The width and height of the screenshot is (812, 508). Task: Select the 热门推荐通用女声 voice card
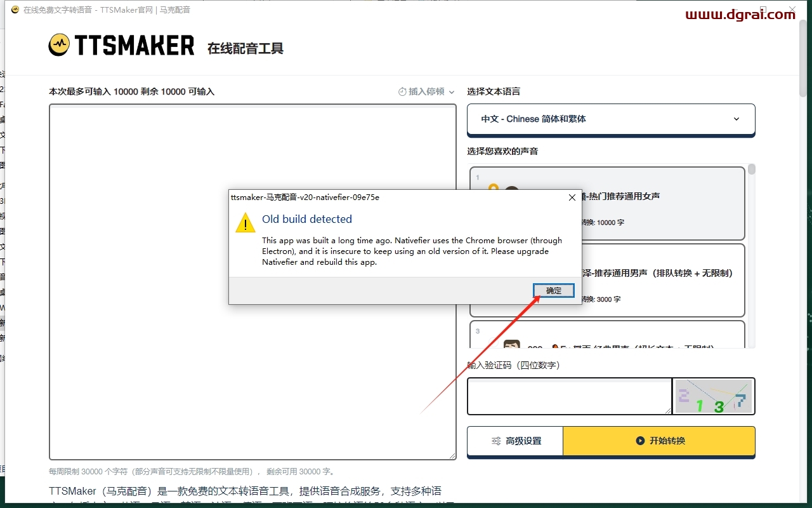(x=666, y=203)
